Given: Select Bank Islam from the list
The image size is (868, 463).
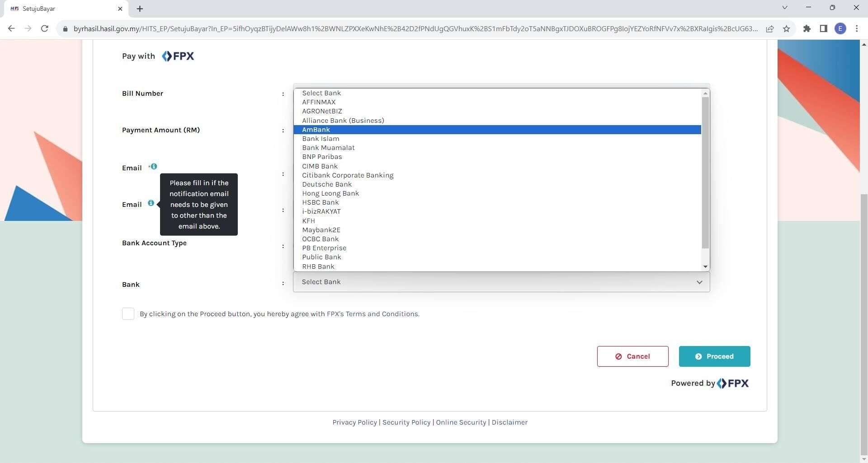Looking at the screenshot, I should [497, 139].
